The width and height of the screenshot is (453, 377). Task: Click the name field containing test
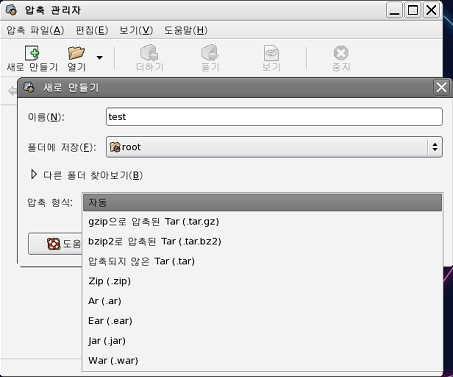pos(274,117)
